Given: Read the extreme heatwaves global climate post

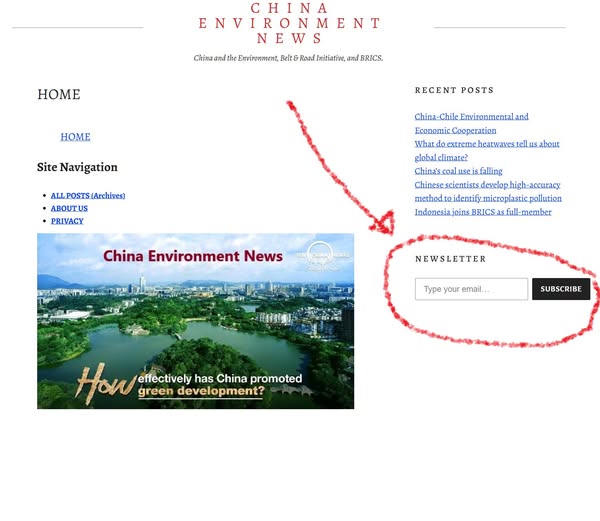Looking at the screenshot, I should click(486, 150).
